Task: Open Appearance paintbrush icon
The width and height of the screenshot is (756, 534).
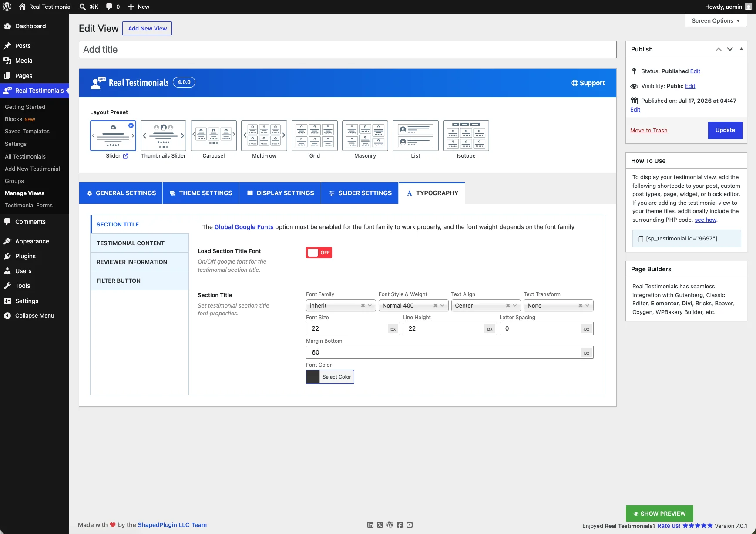Action: point(7,241)
